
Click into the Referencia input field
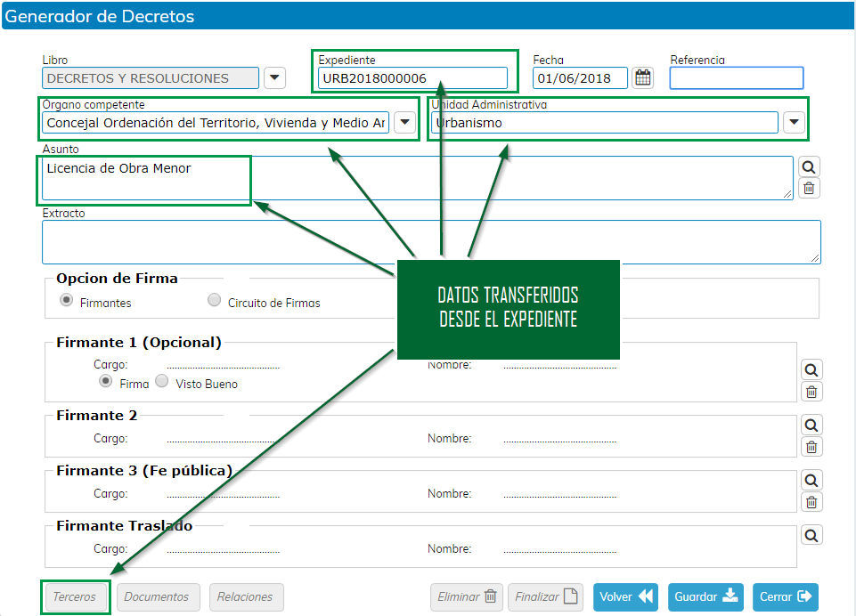click(x=736, y=78)
